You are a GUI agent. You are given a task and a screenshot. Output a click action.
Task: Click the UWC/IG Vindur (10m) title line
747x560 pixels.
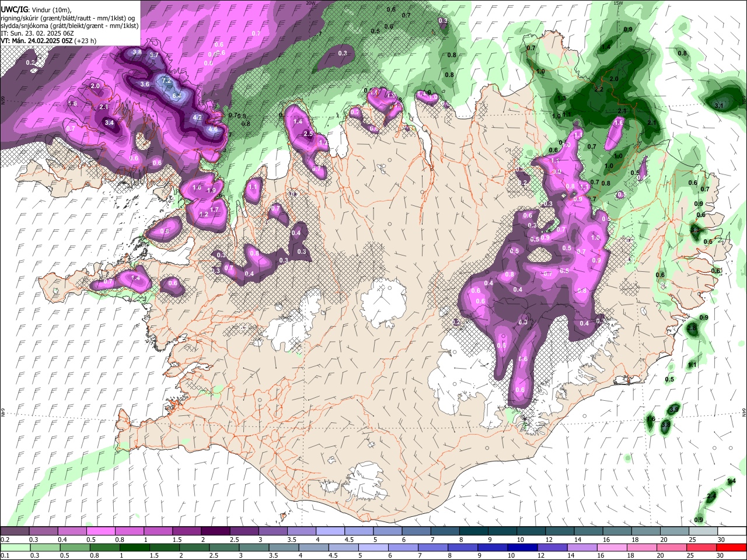pyautogui.click(x=36, y=9)
